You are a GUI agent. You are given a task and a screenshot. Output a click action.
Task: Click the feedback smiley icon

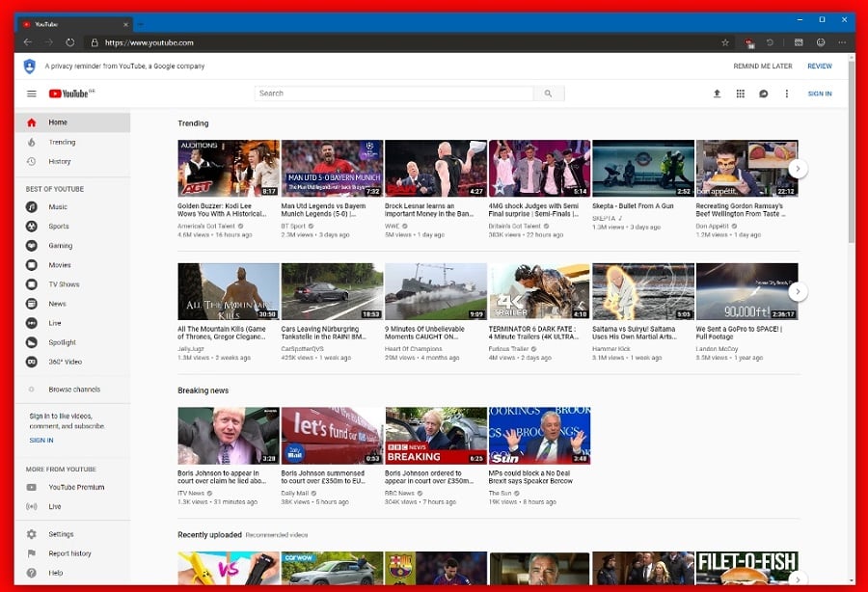(821, 42)
